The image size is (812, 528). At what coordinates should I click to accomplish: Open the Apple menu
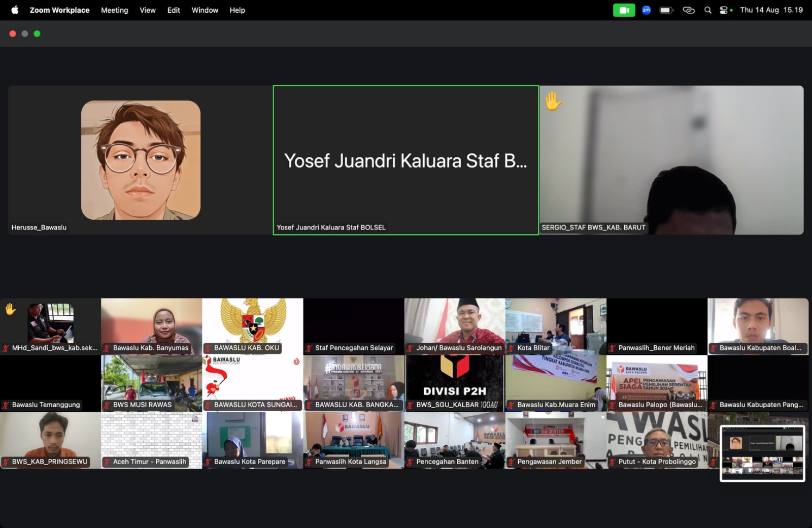pos(15,10)
